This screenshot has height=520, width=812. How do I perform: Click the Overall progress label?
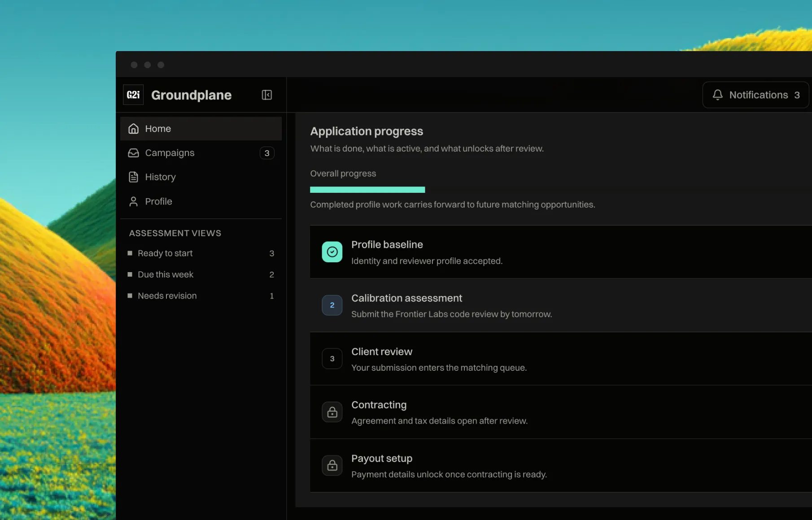343,173
